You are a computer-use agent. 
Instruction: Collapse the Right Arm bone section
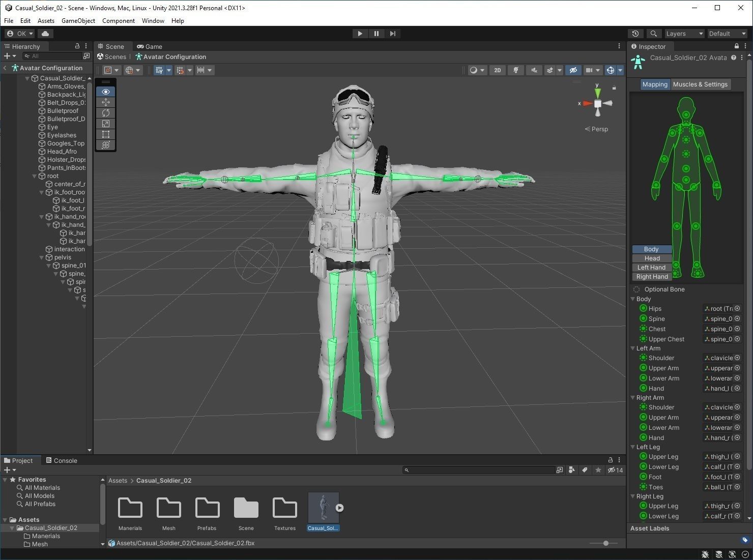(633, 398)
